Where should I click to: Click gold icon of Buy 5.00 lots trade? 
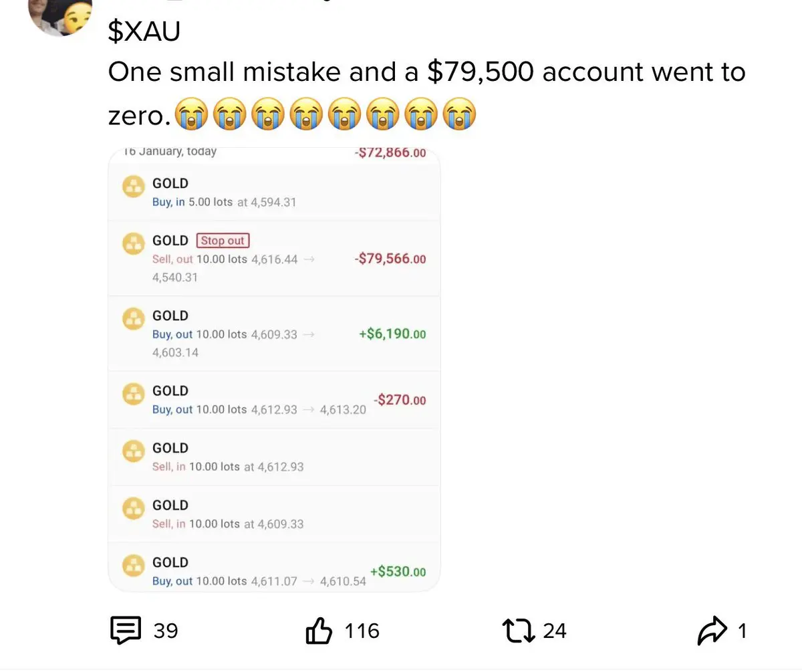133,186
